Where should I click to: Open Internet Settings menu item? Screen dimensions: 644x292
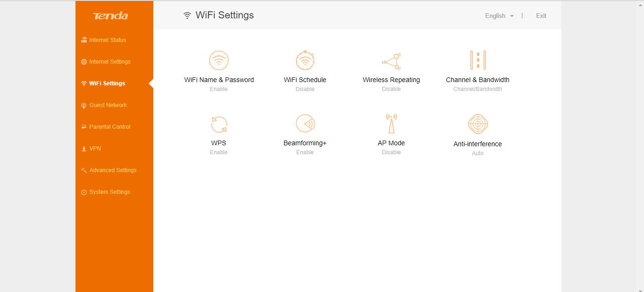tap(106, 62)
